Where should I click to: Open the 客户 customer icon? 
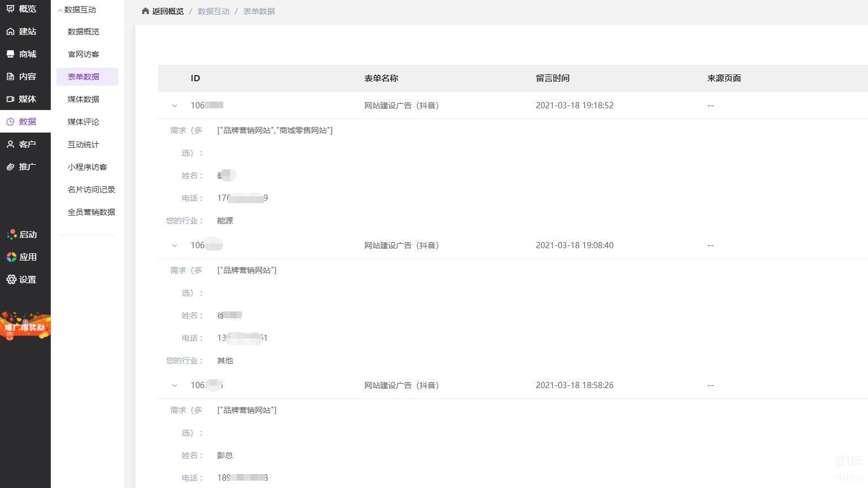[x=11, y=144]
